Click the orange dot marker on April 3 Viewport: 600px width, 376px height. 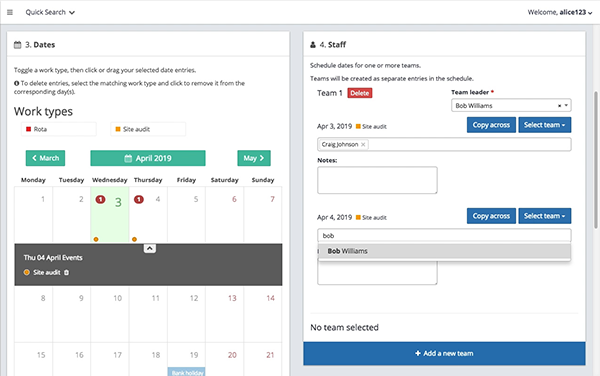(96, 239)
